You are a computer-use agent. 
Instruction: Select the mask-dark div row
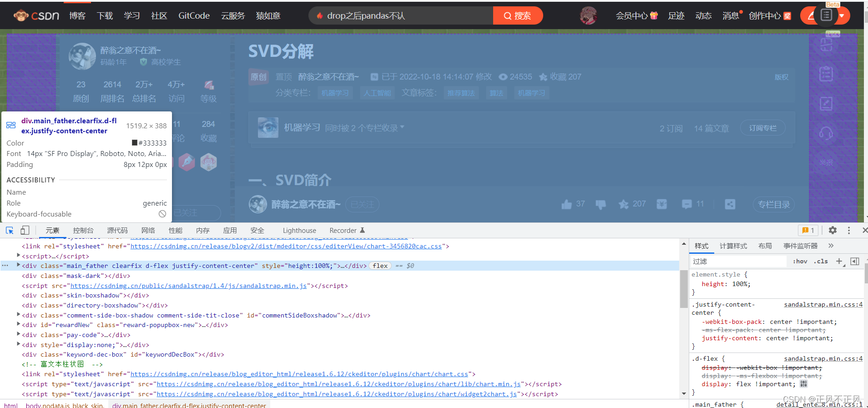76,276
